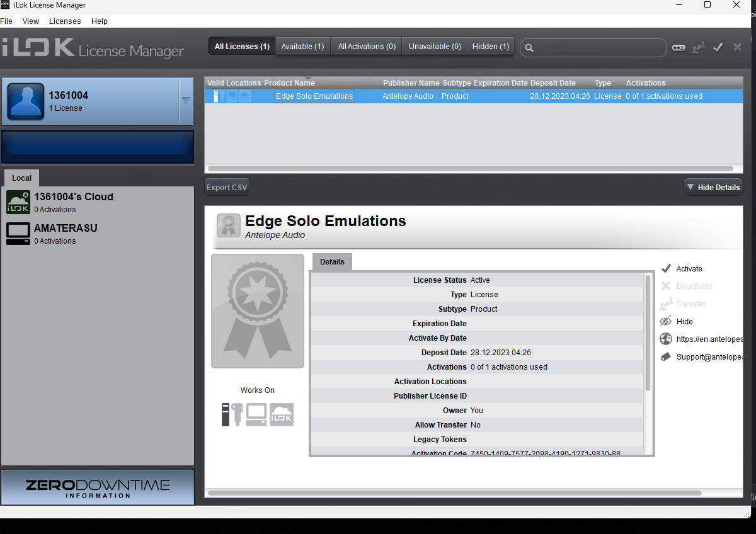
Task: Open the Licenses menu
Action: point(65,21)
